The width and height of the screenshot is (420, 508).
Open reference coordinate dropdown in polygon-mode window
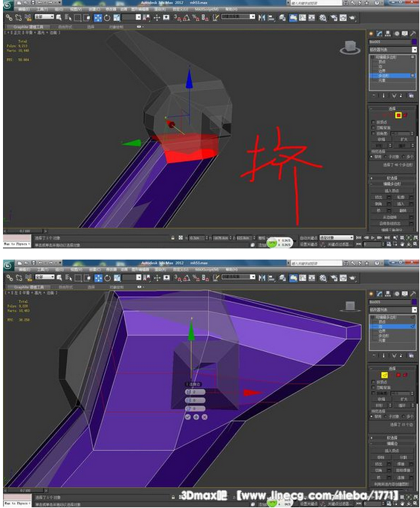pyautogui.click(x=132, y=17)
